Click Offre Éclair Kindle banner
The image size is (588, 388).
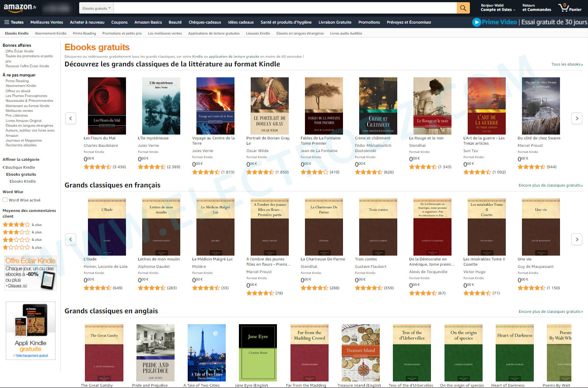point(31,273)
